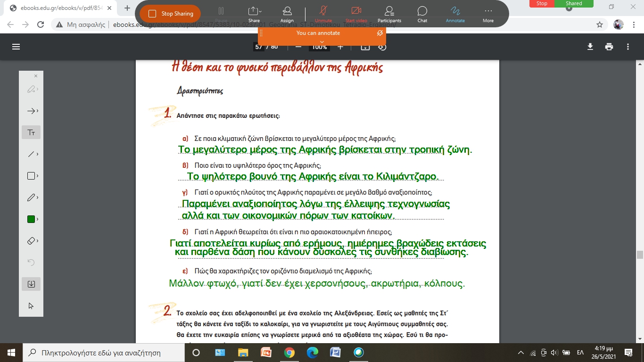
Task: Toggle the Annotate tool
Action: pyautogui.click(x=455, y=14)
